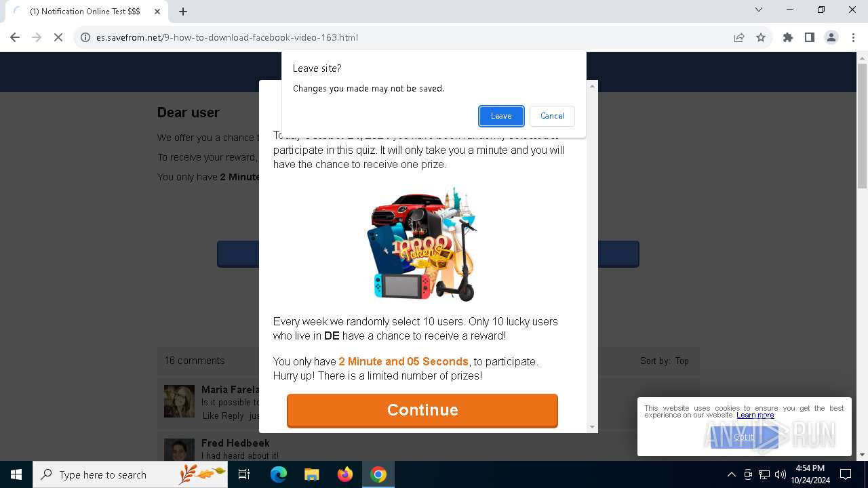Switch to Chrome in taskbar
The image size is (868, 488).
click(378, 474)
